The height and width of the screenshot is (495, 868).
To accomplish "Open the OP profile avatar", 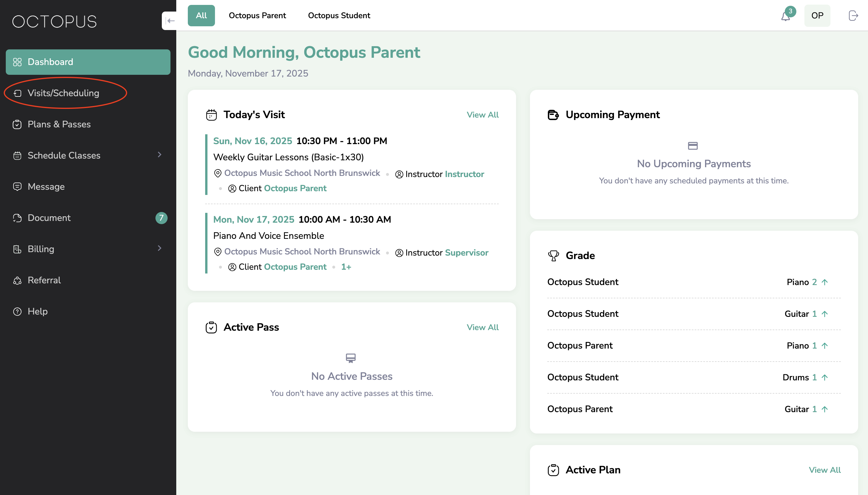I will 817,16.
